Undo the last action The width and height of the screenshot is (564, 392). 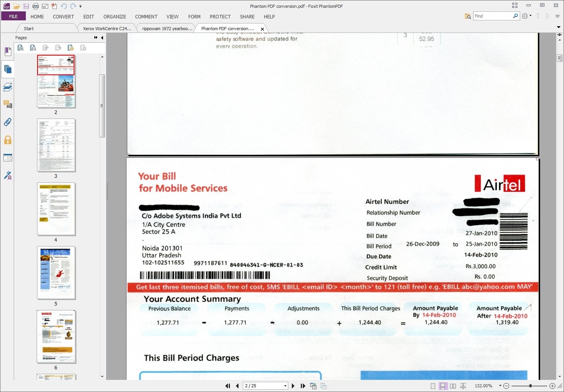point(63,6)
